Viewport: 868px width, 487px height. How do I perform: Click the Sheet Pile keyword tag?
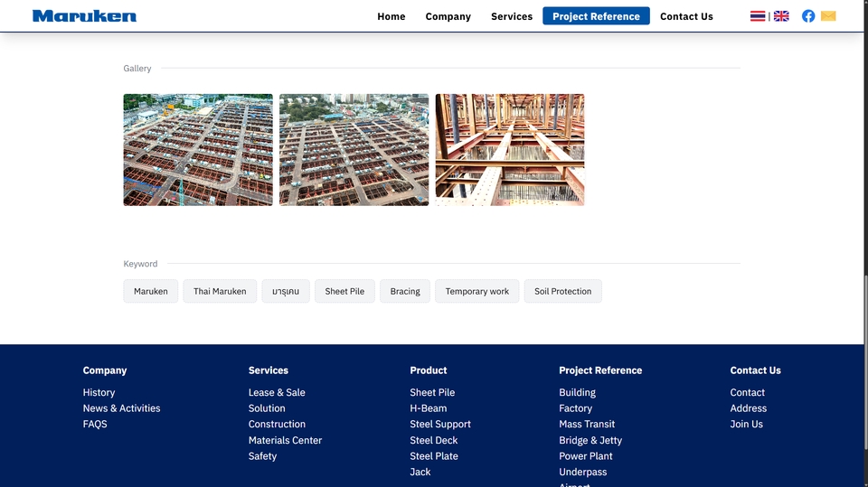click(344, 291)
